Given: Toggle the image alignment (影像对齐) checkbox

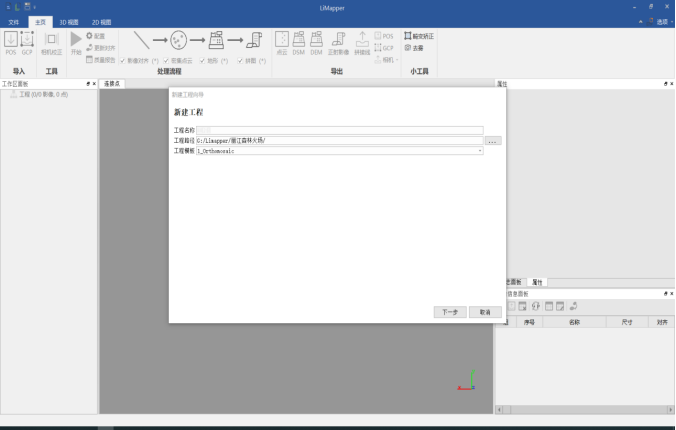Looking at the screenshot, I should 122,61.
